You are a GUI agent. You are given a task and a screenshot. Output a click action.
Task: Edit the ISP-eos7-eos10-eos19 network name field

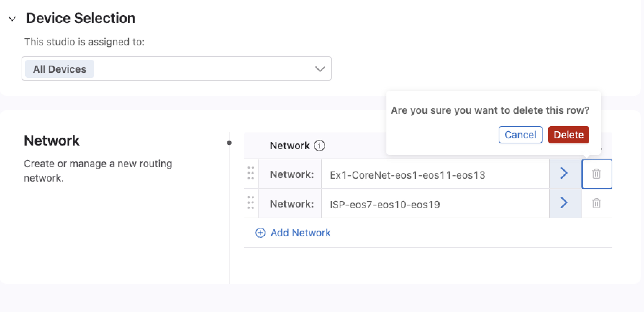point(435,205)
